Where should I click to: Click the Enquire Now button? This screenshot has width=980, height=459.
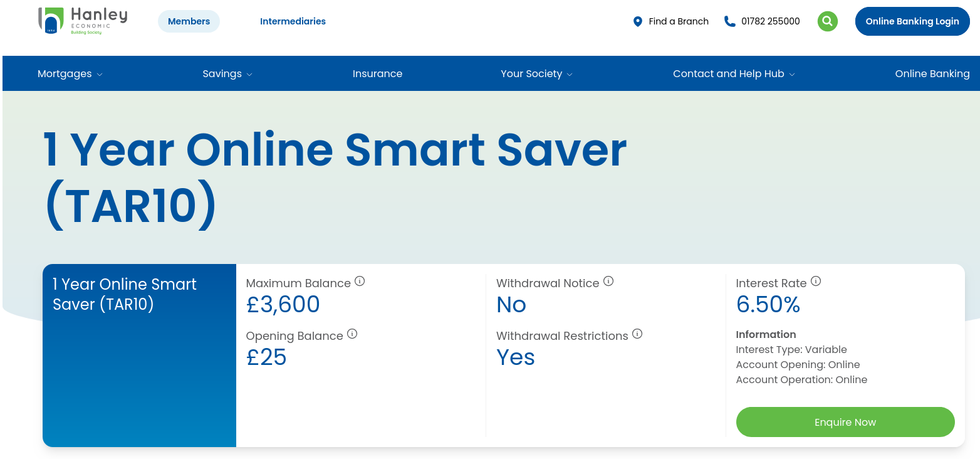coord(845,422)
